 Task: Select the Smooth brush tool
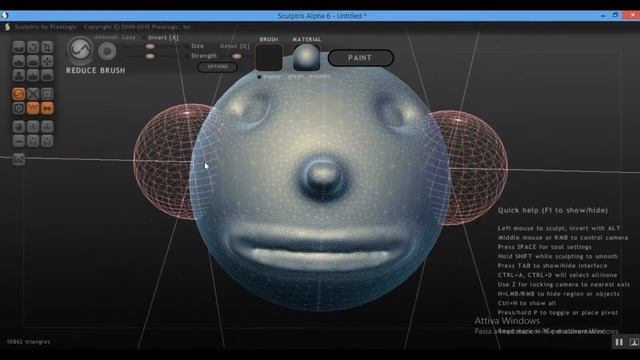[x=47, y=76]
